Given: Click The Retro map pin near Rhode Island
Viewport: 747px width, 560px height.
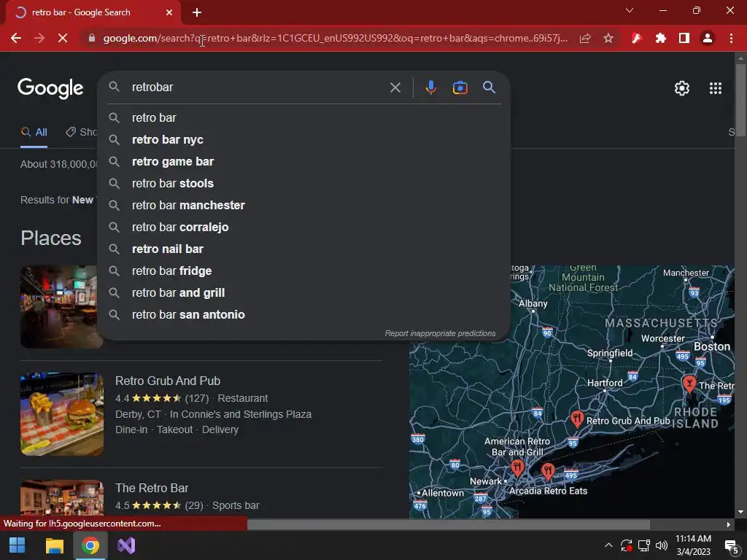Looking at the screenshot, I should [x=689, y=384].
